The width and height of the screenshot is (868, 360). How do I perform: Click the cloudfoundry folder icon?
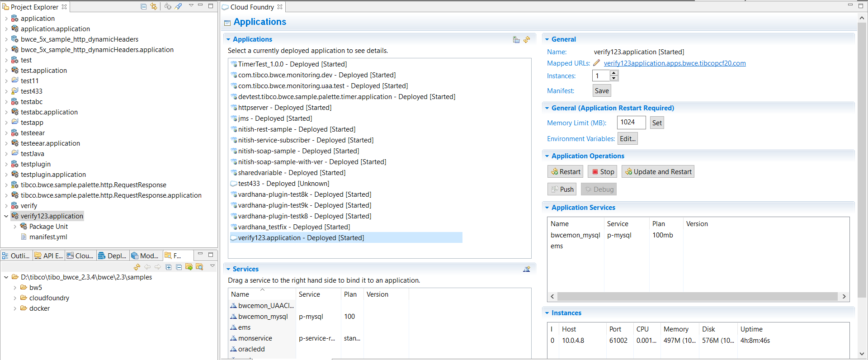pos(24,298)
